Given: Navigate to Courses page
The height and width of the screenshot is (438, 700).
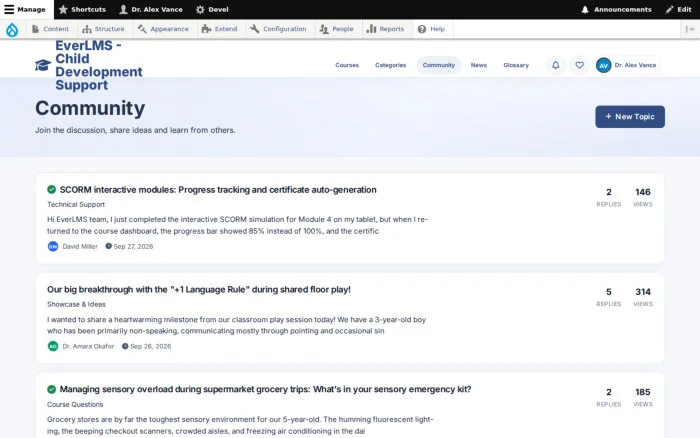Looking at the screenshot, I should click(x=347, y=65).
